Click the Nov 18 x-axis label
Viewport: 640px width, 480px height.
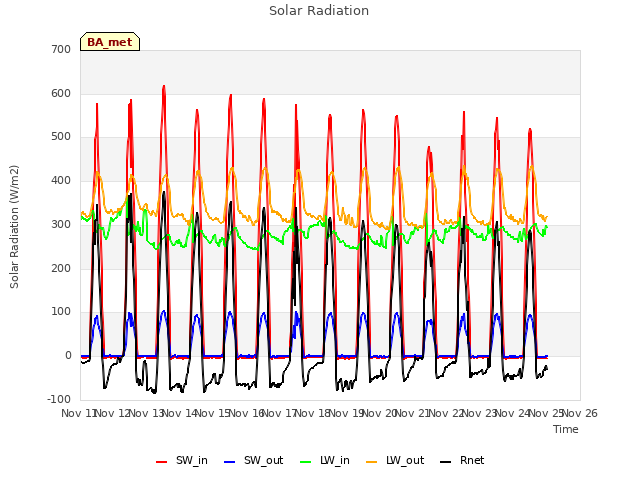tap(313, 413)
